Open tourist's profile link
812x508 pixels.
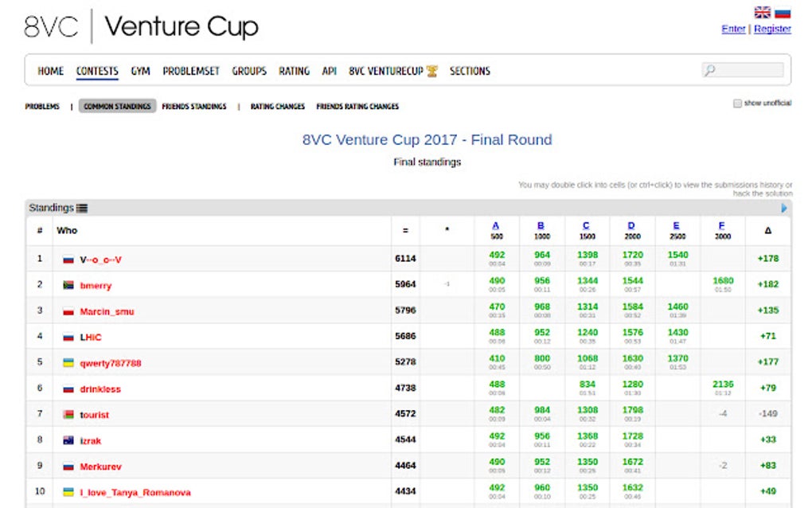coord(94,414)
